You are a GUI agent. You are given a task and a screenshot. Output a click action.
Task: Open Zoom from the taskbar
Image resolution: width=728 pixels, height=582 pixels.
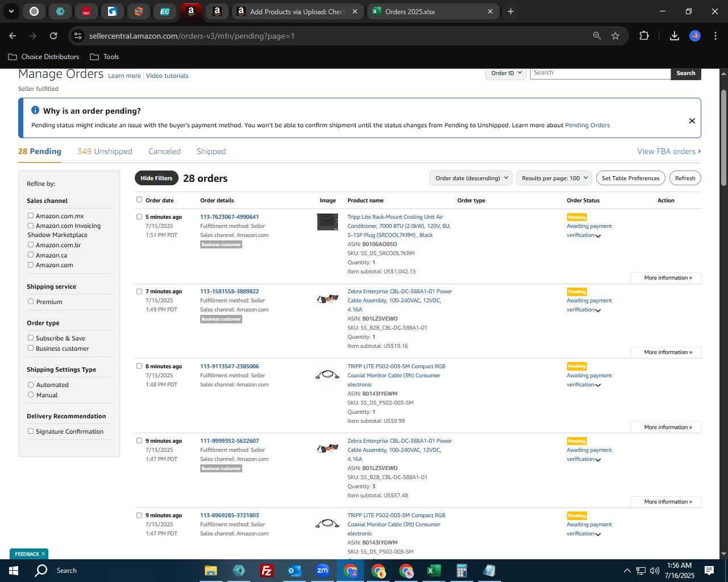[322, 571]
